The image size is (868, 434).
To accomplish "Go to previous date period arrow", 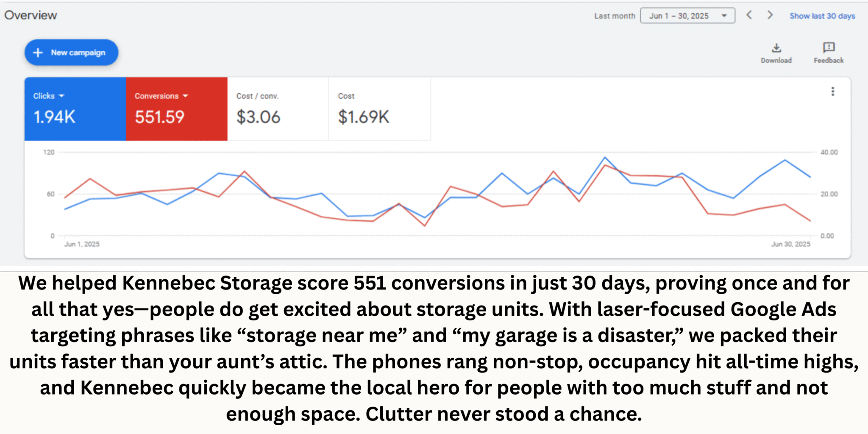I will [749, 15].
